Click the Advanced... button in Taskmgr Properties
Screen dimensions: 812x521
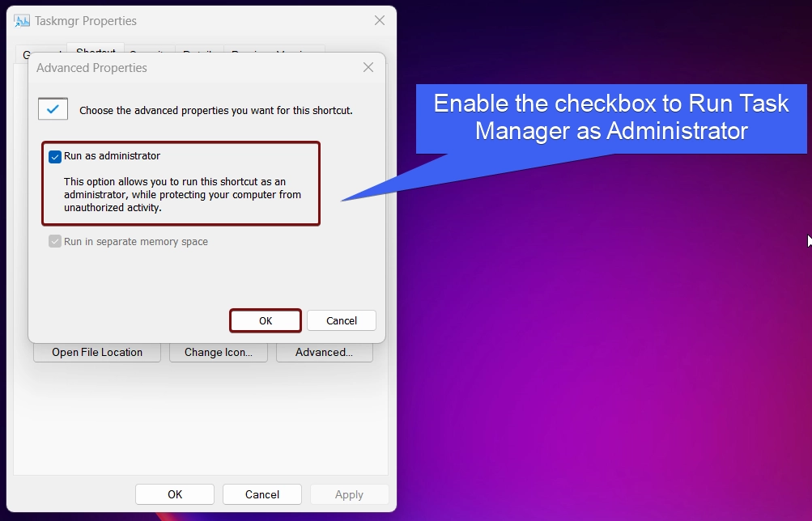pos(324,353)
